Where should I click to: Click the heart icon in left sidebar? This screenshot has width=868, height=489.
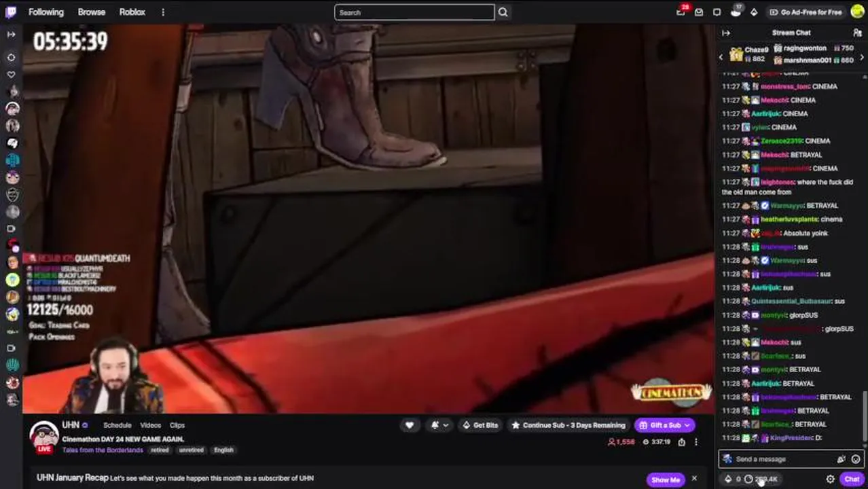[x=11, y=74]
